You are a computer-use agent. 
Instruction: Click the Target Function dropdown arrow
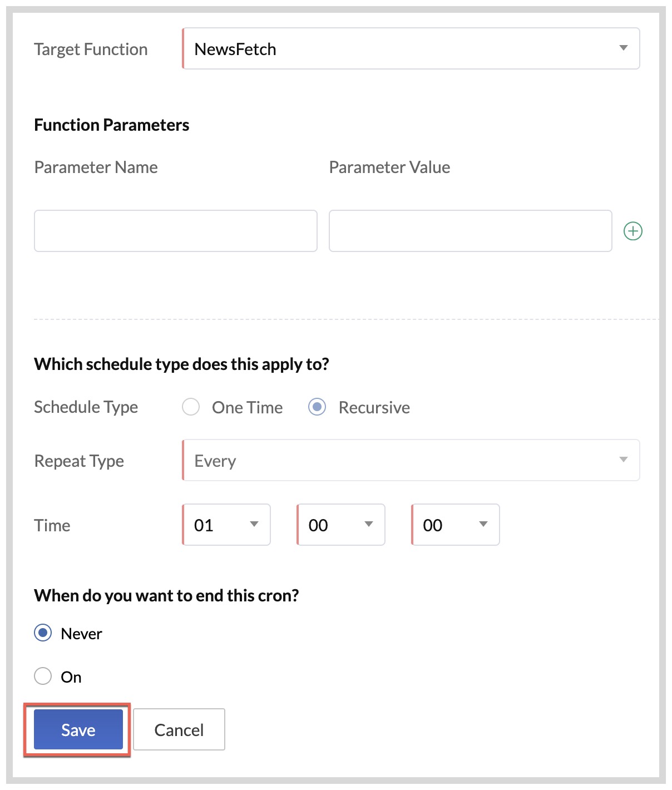tap(623, 48)
